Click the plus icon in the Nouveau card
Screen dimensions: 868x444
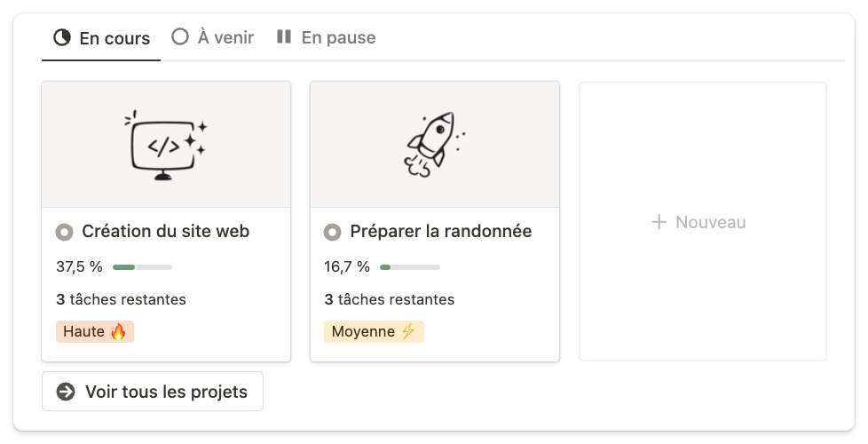pos(659,222)
